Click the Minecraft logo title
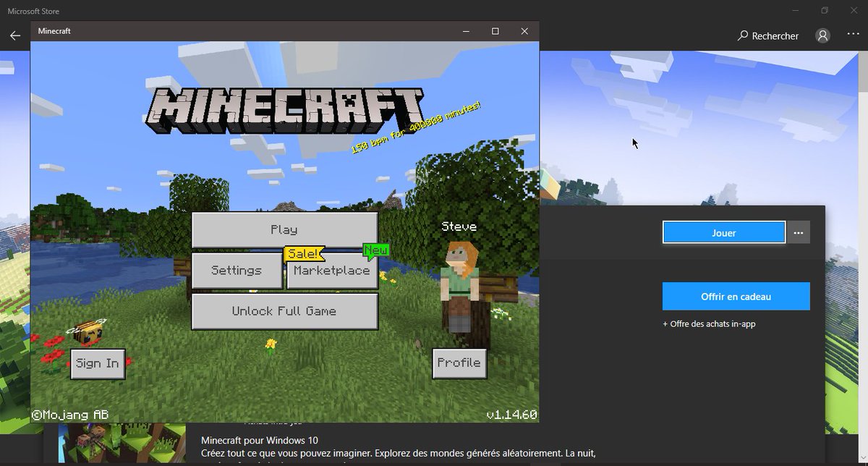This screenshot has width=868, height=466. coord(285,111)
